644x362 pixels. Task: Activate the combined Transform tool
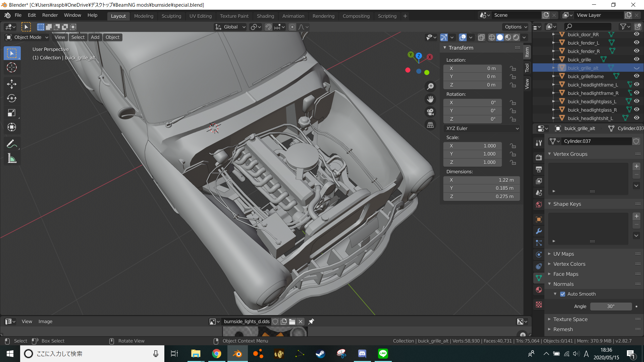point(12,127)
